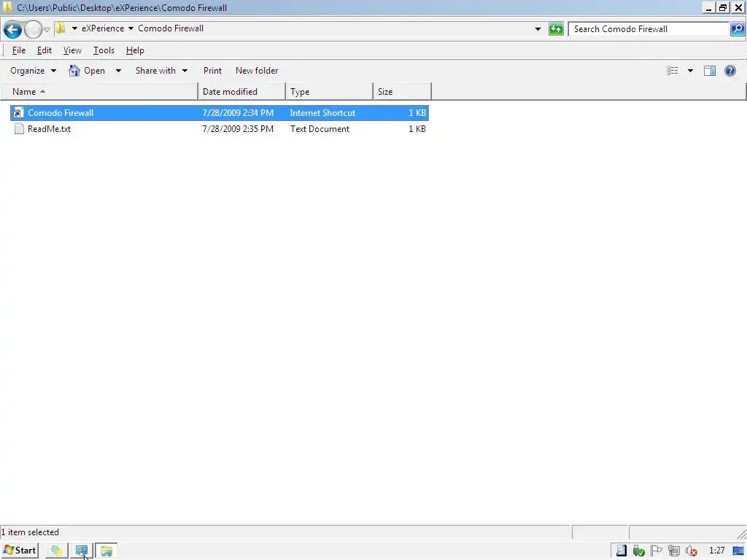Restore down the Explorer window
Viewport: 747px width, 560px height.
[x=723, y=7]
